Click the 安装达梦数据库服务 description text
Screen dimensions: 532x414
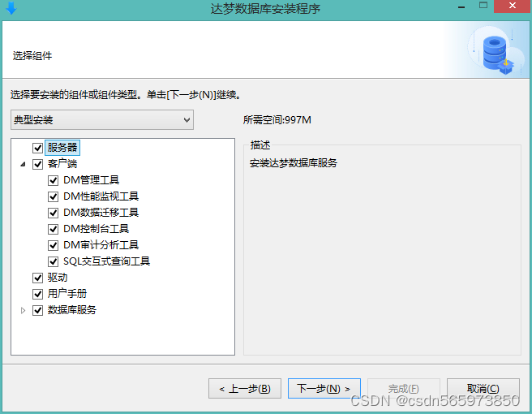(x=294, y=163)
